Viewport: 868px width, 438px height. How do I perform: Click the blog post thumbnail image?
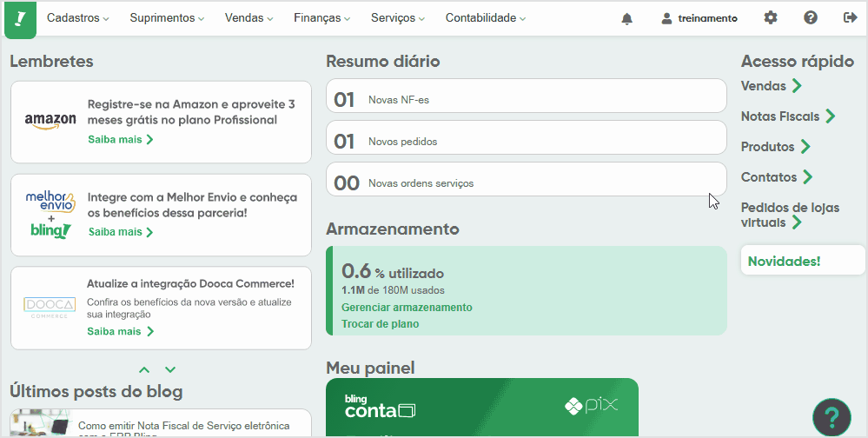pyautogui.click(x=42, y=424)
